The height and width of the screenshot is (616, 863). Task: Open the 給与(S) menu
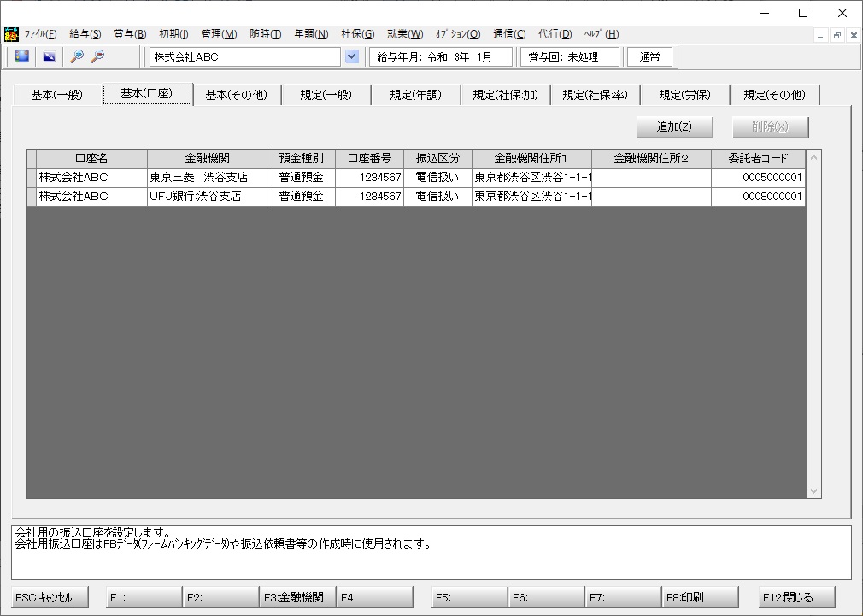[x=85, y=35]
